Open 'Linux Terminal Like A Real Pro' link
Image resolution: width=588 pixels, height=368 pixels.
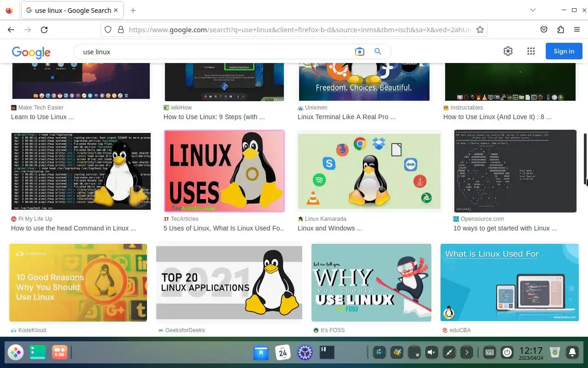[x=346, y=117]
